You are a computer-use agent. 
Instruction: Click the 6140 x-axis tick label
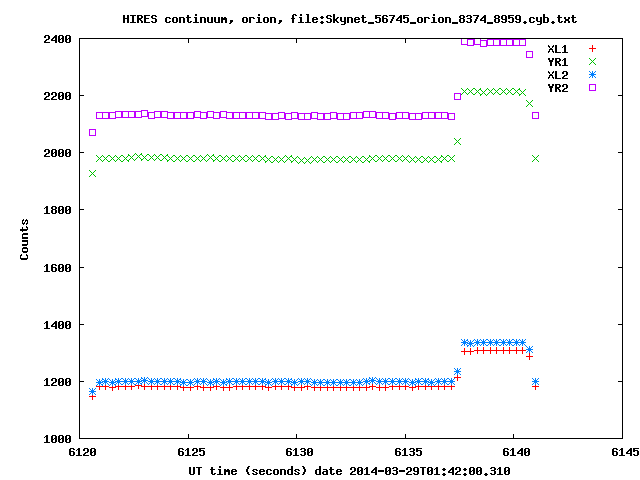516,452
